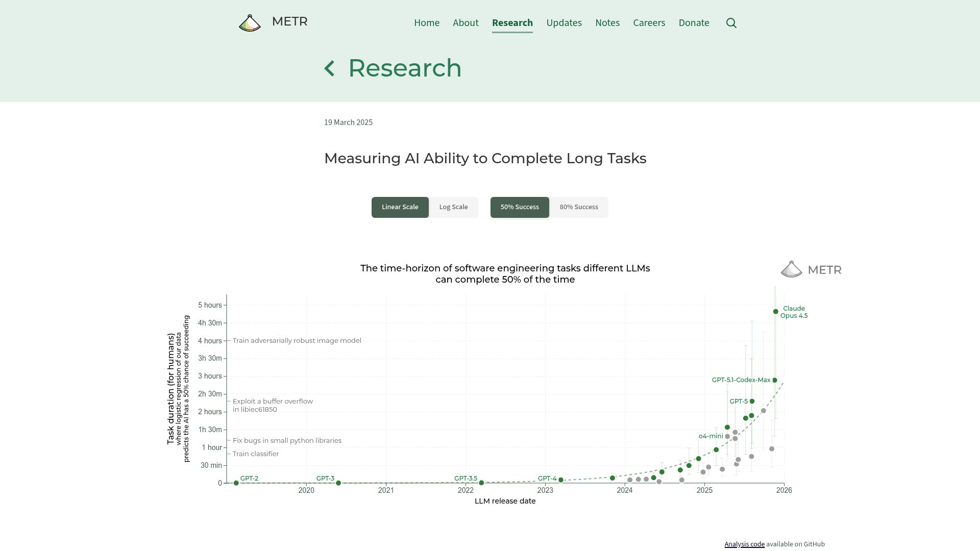Switch to 80% Success option
This screenshot has height=551, width=980.
(x=579, y=207)
